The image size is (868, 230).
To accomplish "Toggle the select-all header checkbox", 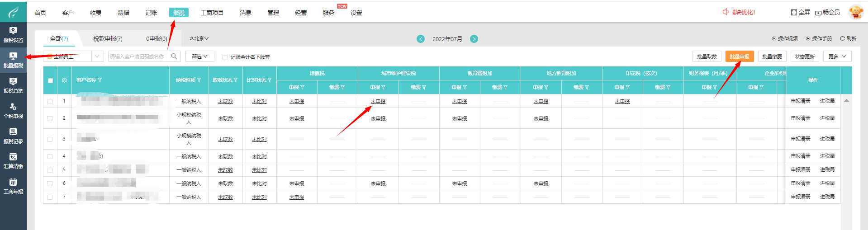I will pos(50,80).
